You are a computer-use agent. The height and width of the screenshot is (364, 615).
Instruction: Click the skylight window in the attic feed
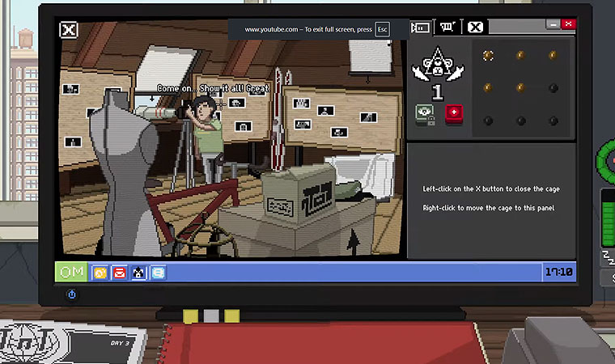[166, 70]
